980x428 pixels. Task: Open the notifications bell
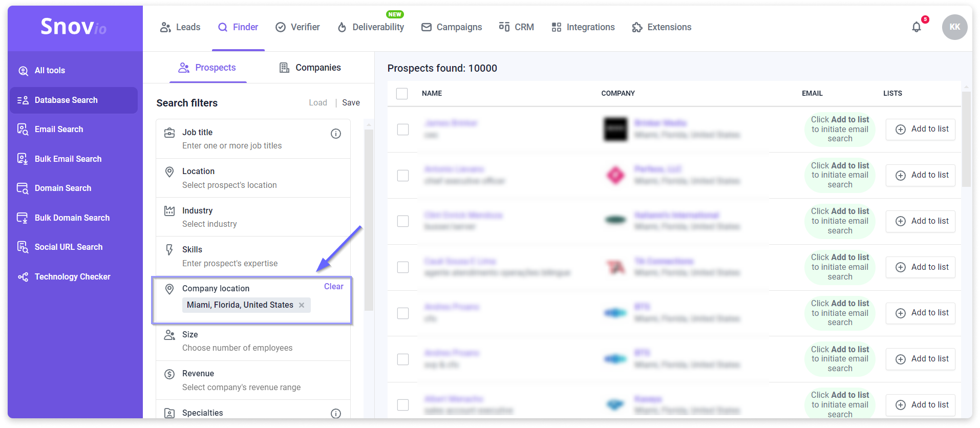(917, 27)
